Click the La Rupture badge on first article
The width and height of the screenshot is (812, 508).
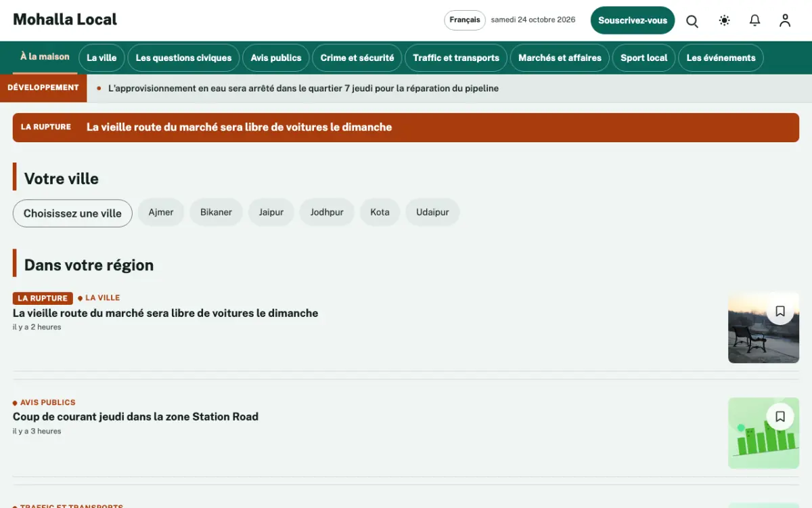pos(43,298)
